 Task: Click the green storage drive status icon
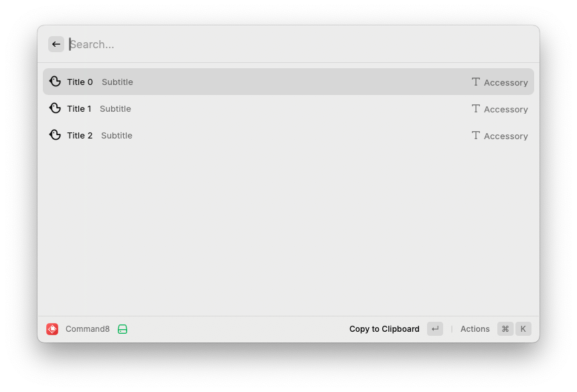coord(122,329)
